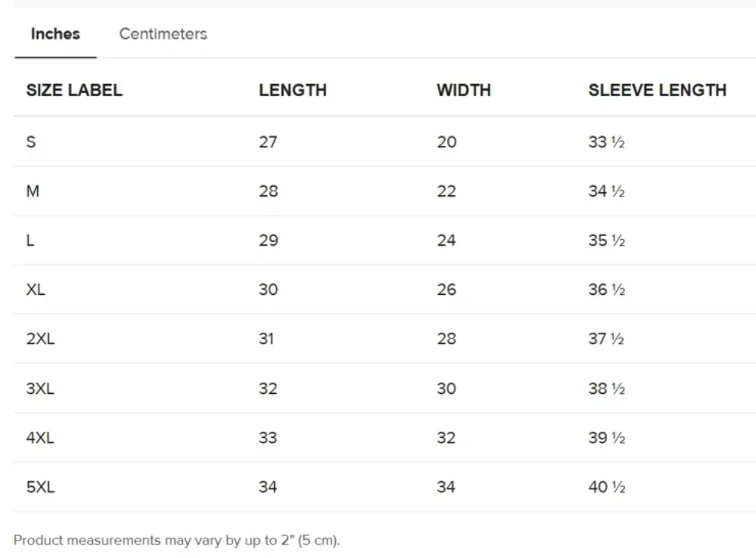This screenshot has width=756, height=558.
Task: Switch to the Centimeters tab
Action: (163, 34)
